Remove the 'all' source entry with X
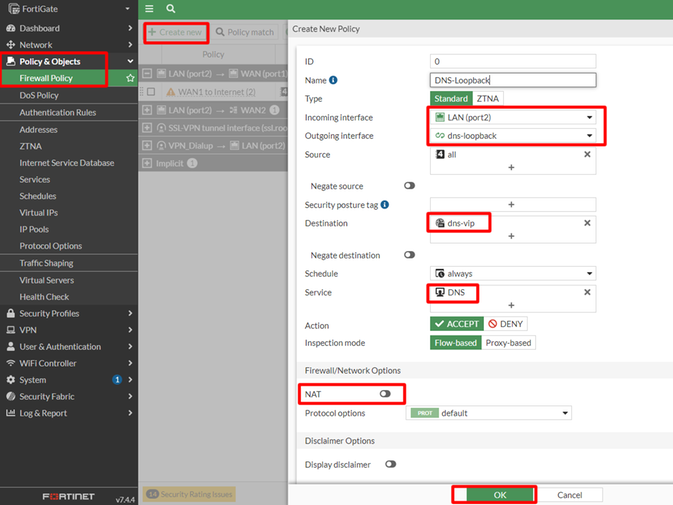 pos(587,154)
